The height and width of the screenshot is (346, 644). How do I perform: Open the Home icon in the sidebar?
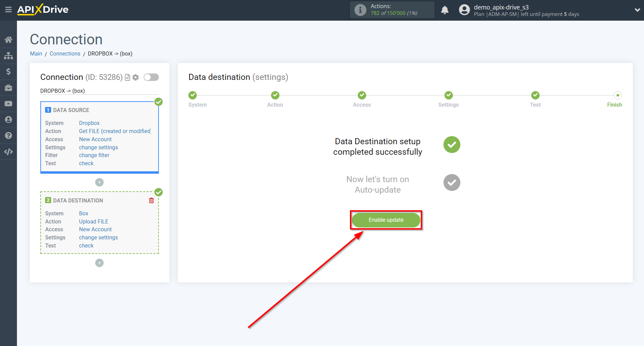pos(8,39)
